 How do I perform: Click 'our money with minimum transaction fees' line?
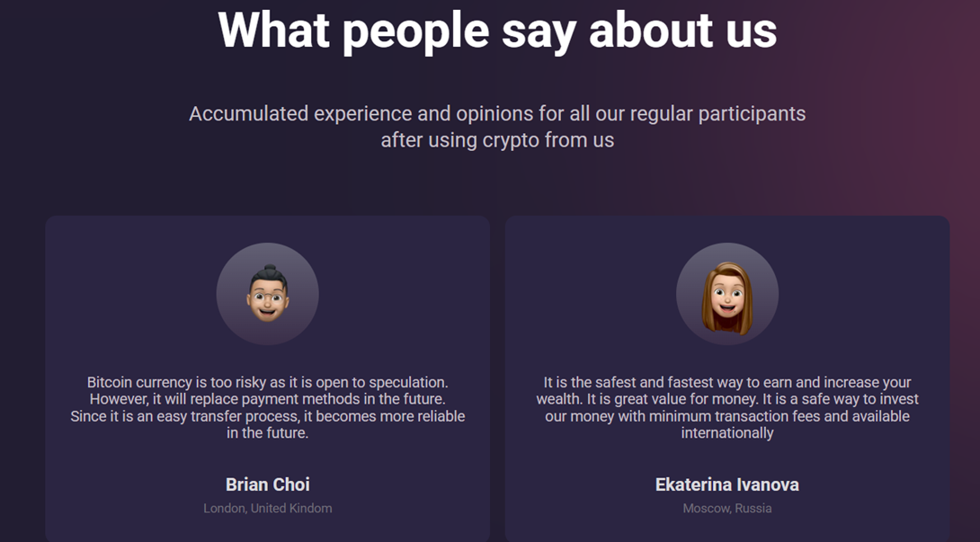(727, 416)
